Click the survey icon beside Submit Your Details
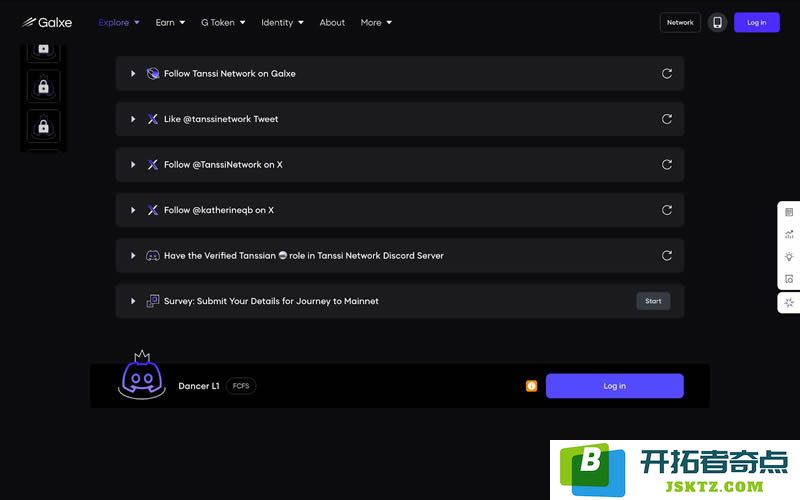This screenshot has width=800, height=500. 153,301
